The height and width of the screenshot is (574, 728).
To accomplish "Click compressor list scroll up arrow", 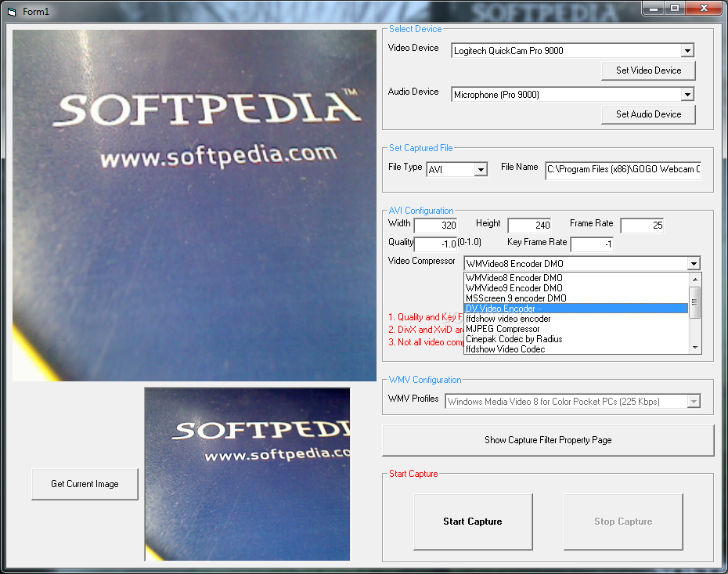I will point(695,279).
